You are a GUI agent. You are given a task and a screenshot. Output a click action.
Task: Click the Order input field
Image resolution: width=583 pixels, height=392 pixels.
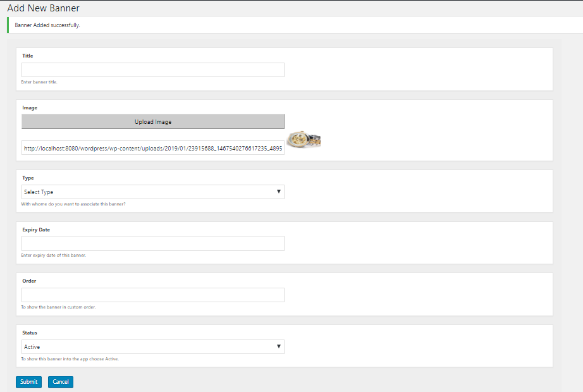tap(152, 295)
